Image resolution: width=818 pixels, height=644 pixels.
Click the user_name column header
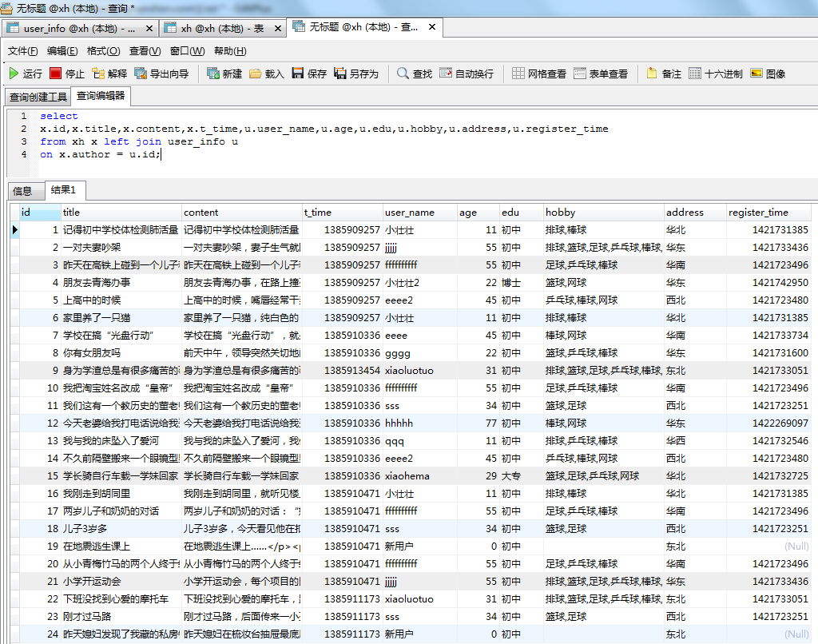[x=420, y=213]
